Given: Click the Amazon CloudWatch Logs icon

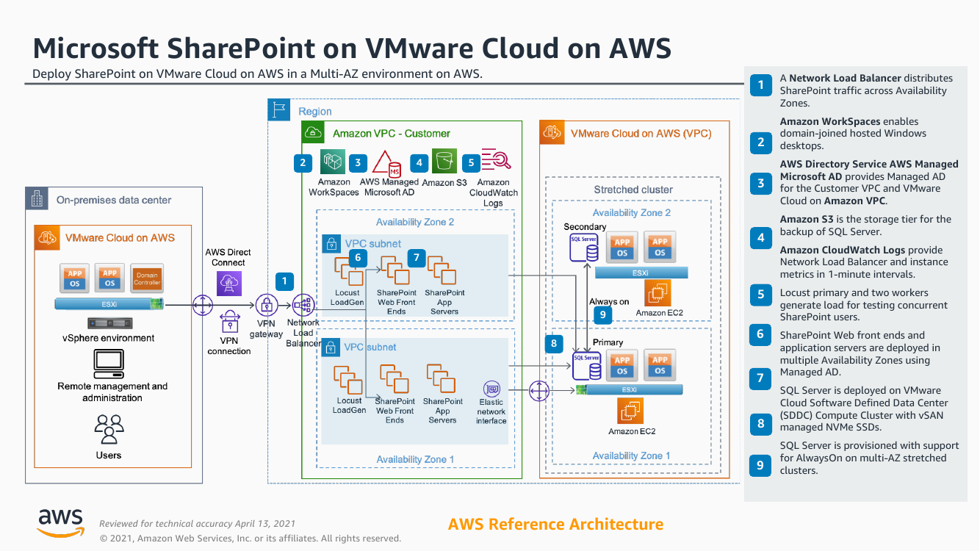Looking at the screenshot, I should (x=497, y=162).
